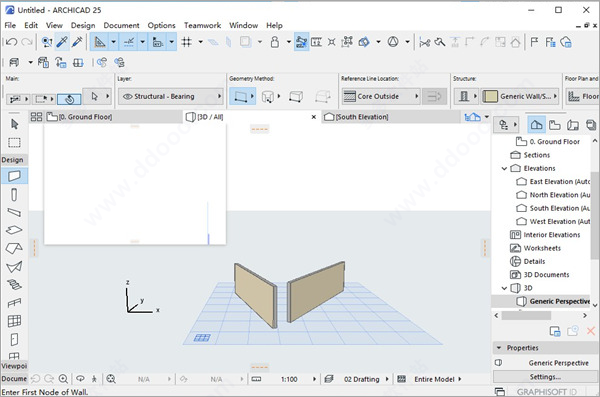600x397 pixels.
Task: Open the Document menu
Action: pyautogui.click(x=121, y=25)
